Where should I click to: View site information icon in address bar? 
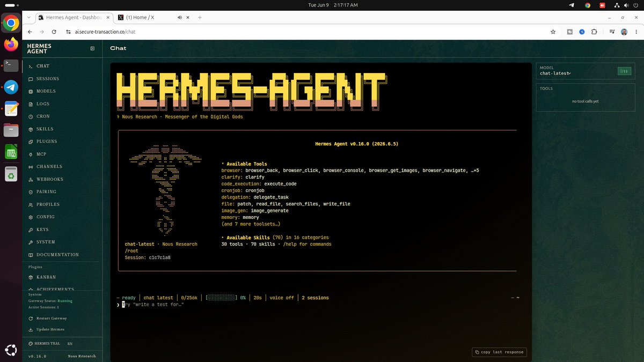pos(68,32)
